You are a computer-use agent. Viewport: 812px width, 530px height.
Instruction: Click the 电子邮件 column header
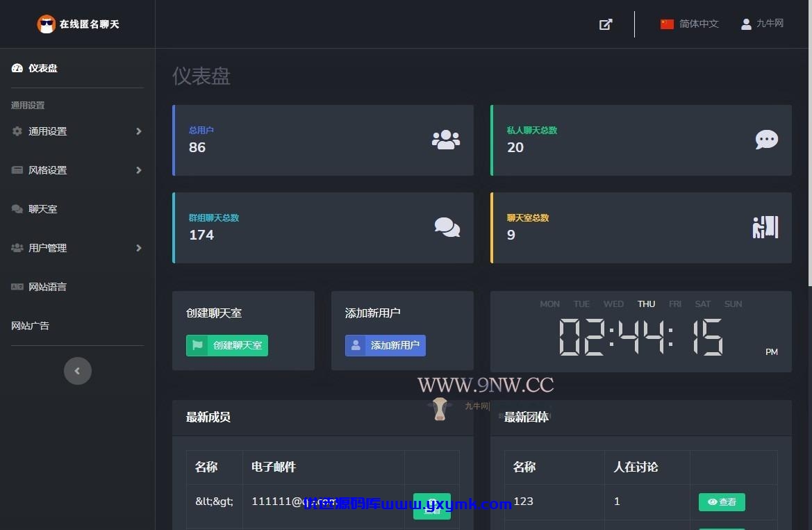pos(274,467)
